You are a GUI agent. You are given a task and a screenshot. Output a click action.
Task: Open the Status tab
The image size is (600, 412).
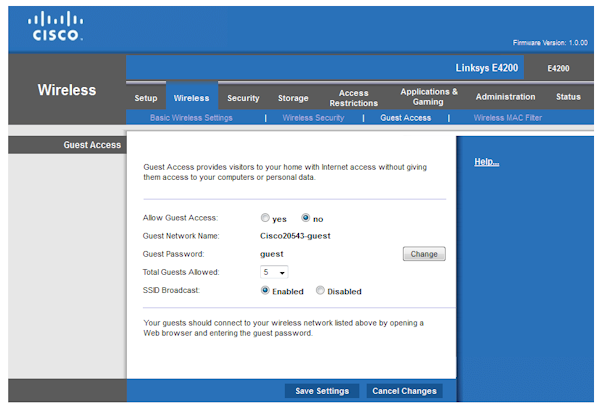tap(568, 98)
